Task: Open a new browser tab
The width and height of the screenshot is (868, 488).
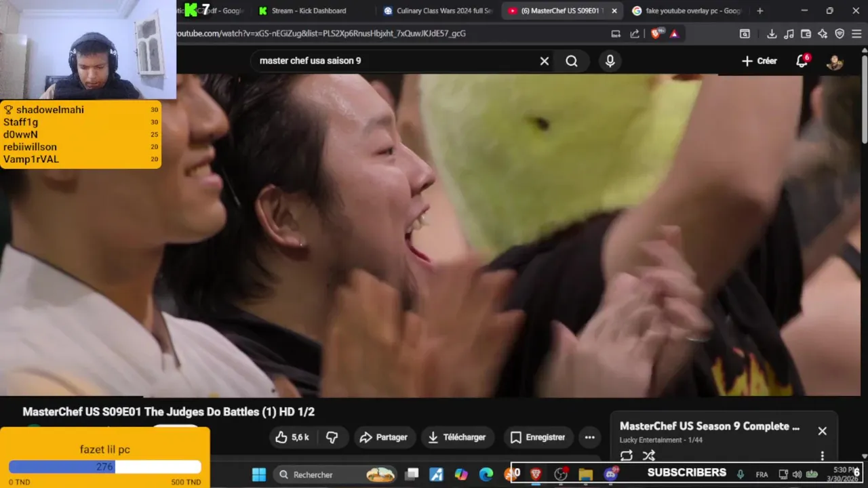Action: pyautogui.click(x=759, y=11)
